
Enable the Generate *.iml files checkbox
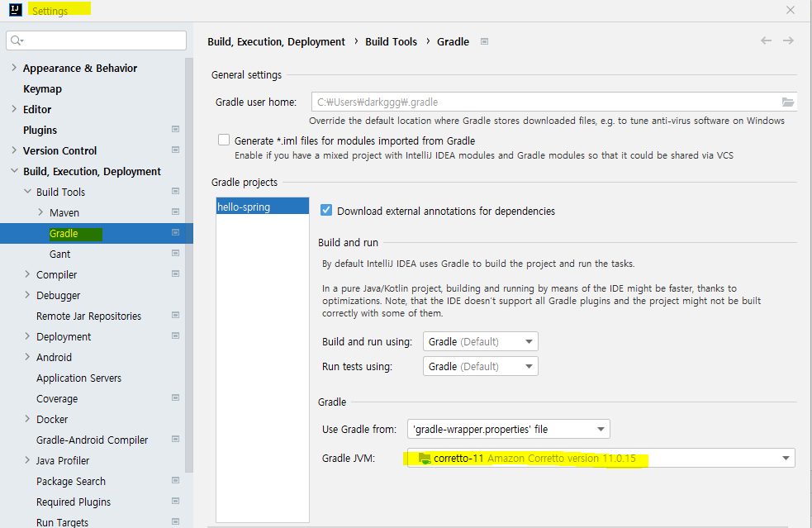[223, 140]
